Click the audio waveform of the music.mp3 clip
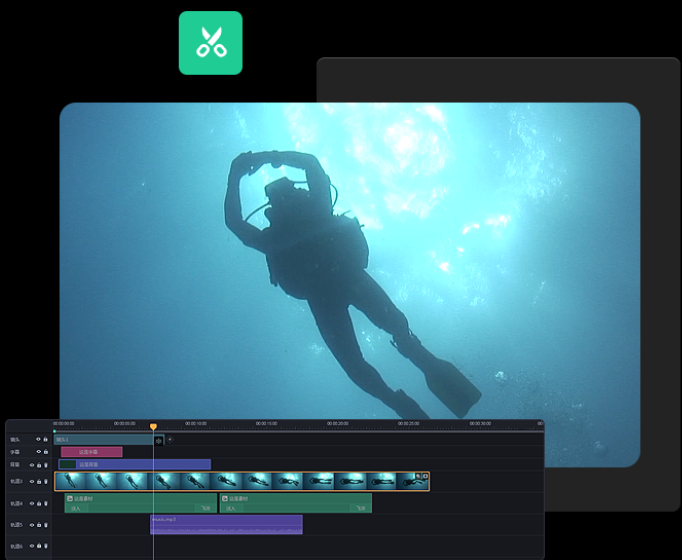Image resolution: width=682 pixels, height=560 pixels. pos(226,530)
